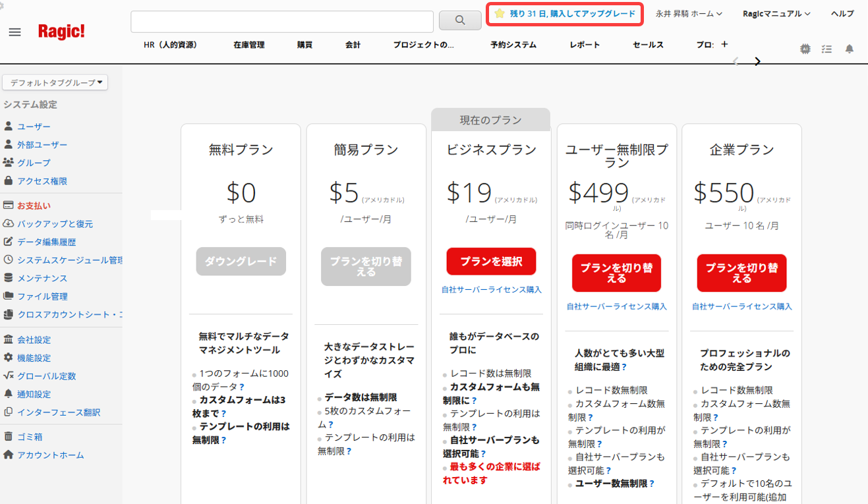
Task: Open the セールス tab
Action: point(648,45)
